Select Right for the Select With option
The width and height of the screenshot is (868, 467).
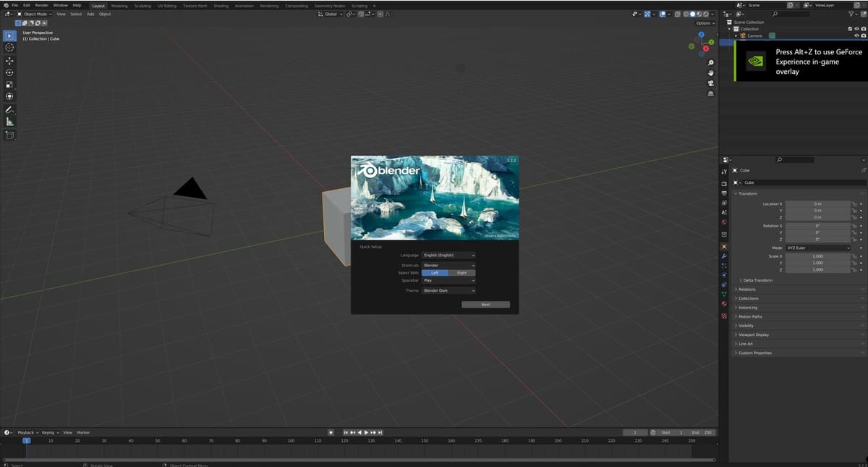(x=461, y=272)
